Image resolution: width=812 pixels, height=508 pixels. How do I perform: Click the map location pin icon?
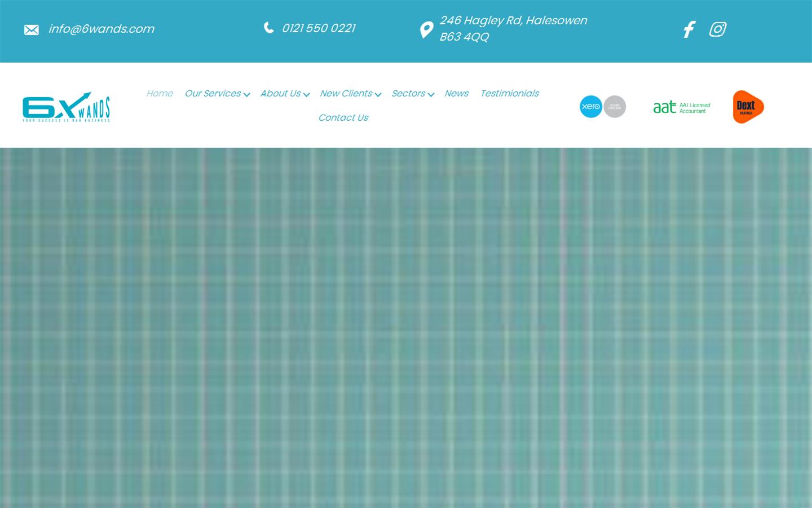coord(427,30)
